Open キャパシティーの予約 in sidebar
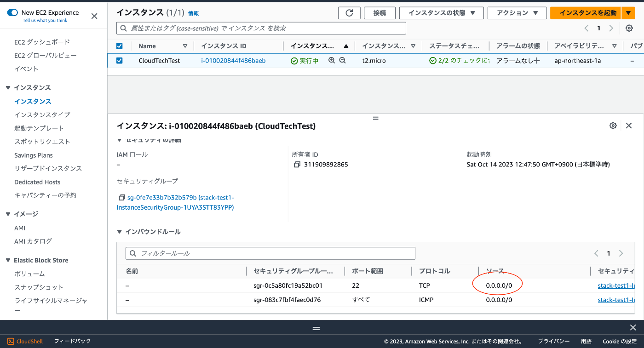The image size is (644, 348). [x=46, y=195]
